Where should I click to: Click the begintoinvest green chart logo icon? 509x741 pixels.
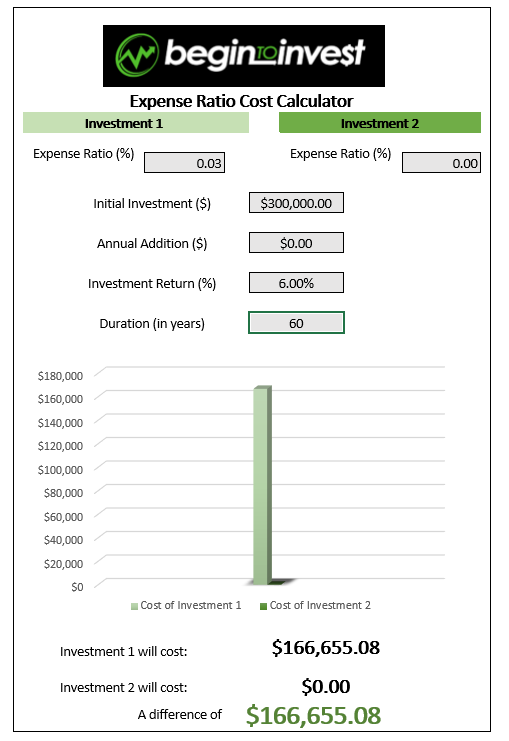[x=137, y=55]
